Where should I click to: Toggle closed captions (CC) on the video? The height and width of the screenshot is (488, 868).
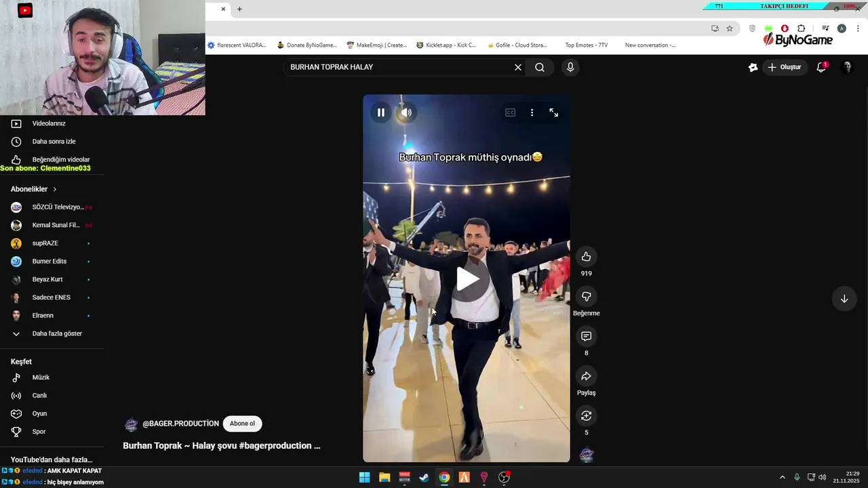coord(510,113)
